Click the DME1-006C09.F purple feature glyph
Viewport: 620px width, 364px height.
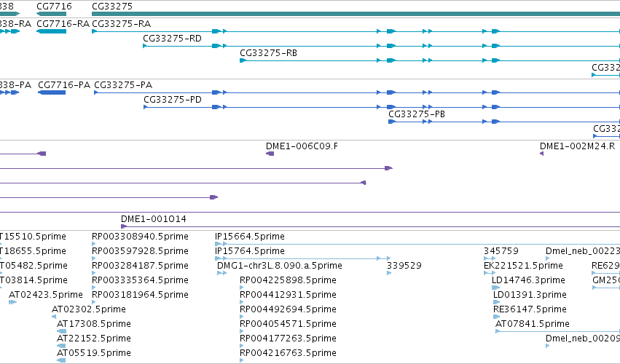270,154
